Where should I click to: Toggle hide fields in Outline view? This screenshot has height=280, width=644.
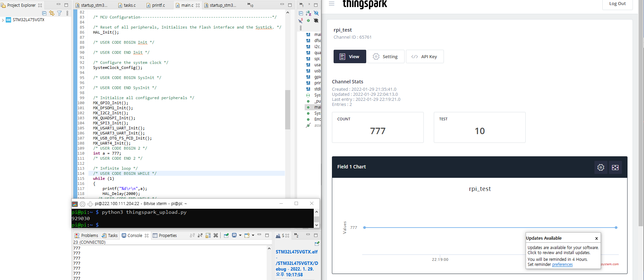316,13
